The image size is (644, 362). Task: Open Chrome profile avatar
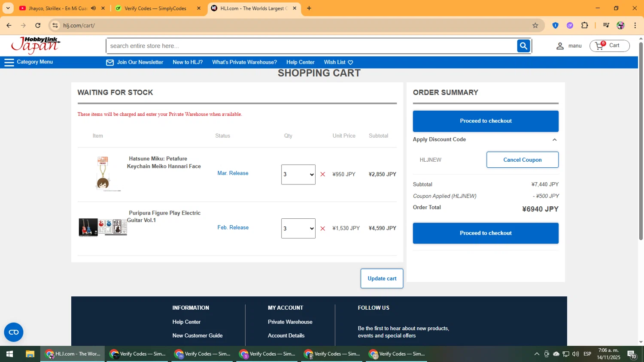click(620, 25)
